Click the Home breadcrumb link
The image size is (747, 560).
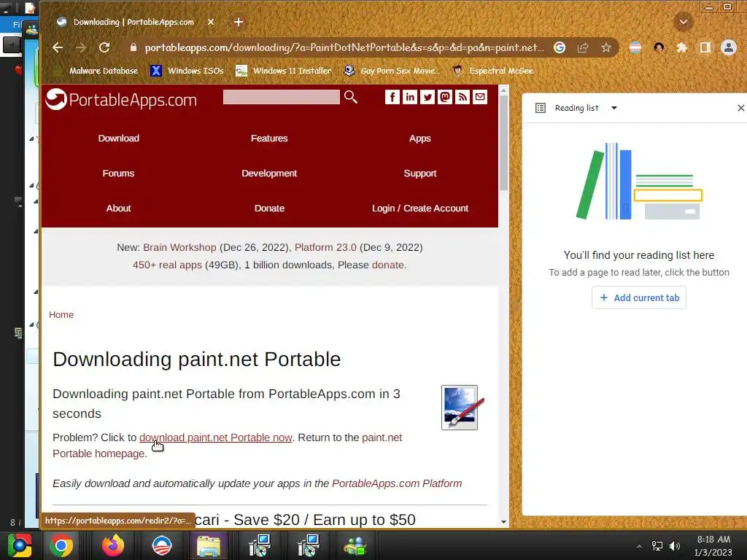pos(61,315)
